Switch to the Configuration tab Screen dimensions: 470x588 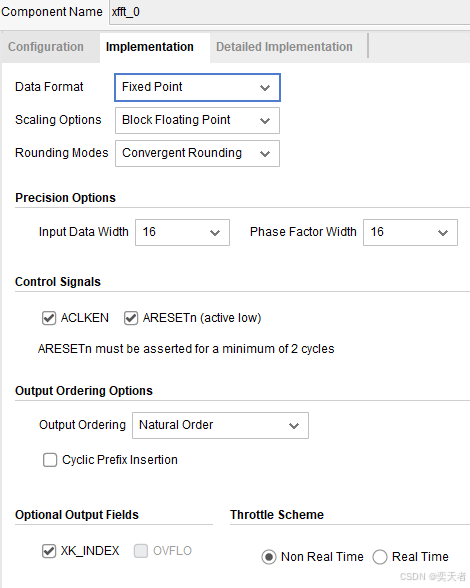coord(46,47)
